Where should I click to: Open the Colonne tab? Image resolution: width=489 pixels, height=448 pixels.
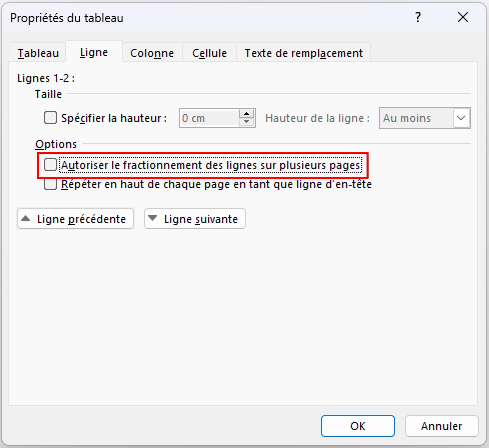point(152,53)
